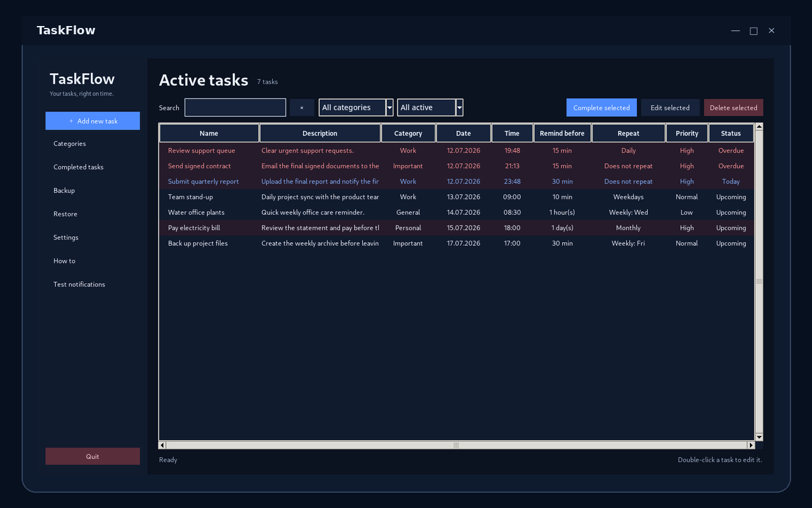
Task: Click Complete selected button
Action: [x=601, y=107]
